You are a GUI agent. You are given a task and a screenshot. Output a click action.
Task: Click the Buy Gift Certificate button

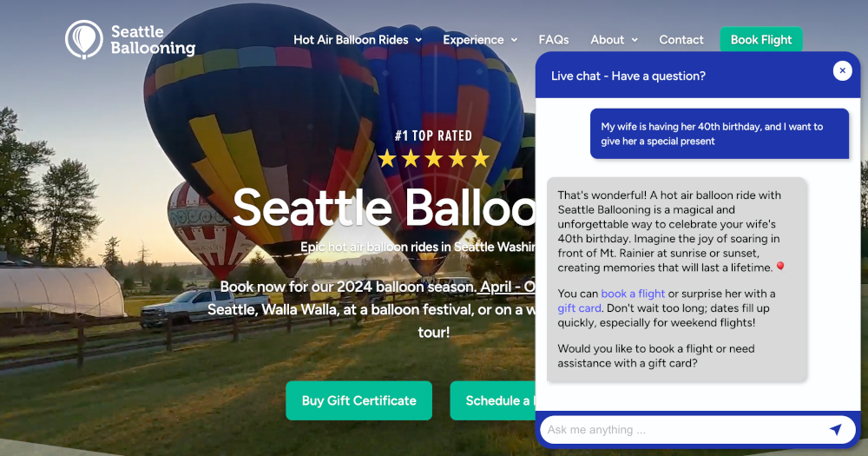(358, 400)
